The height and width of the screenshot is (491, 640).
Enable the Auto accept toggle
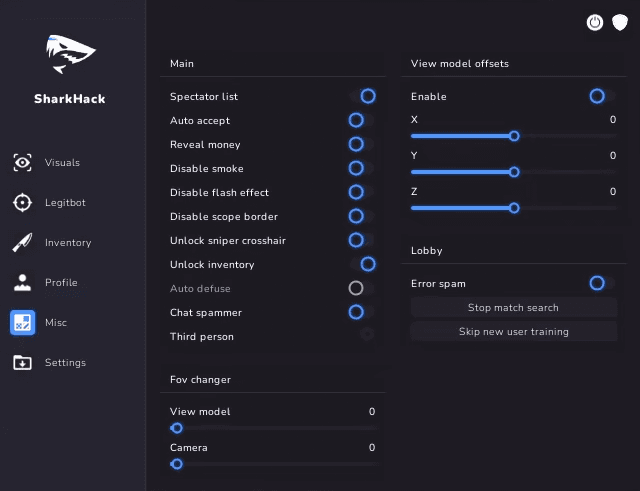point(357,120)
